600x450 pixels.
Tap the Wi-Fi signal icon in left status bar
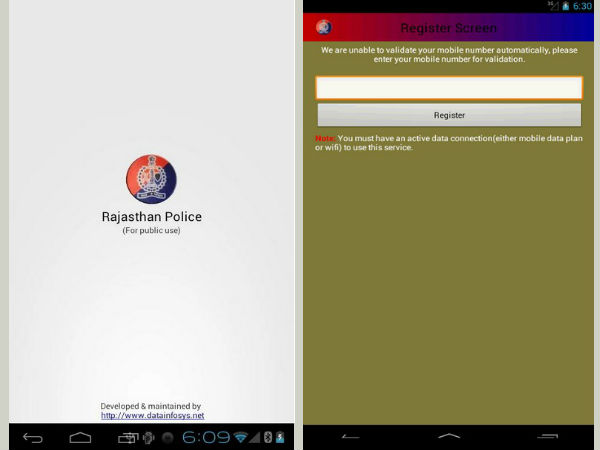point(241,437)
